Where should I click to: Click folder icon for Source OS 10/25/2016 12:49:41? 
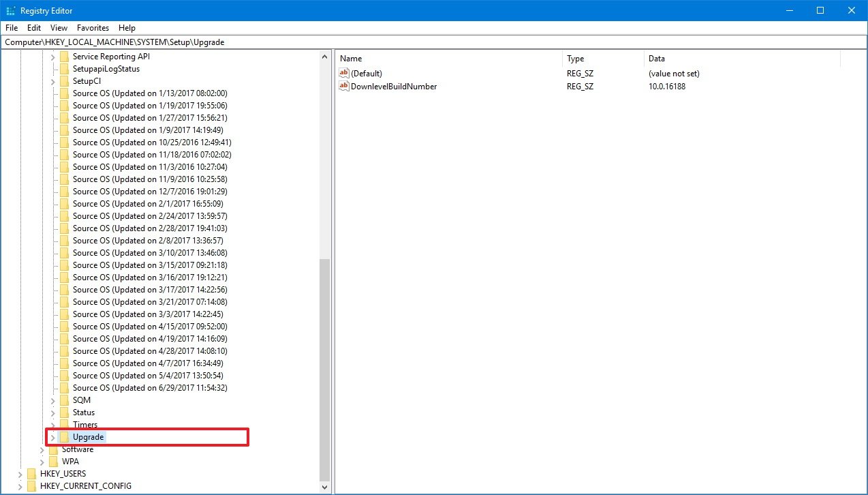coord(64,142)
